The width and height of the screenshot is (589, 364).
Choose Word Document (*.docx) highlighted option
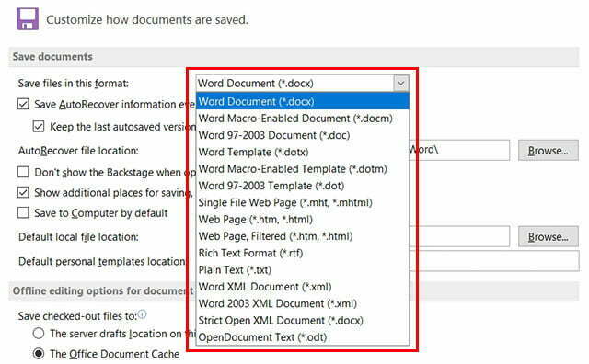tap(303, 101)
